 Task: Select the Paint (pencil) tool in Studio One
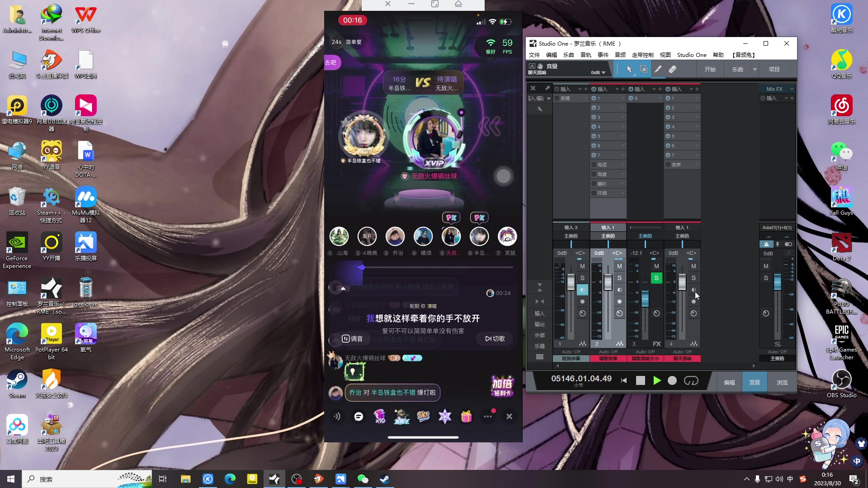coord(658,69)
